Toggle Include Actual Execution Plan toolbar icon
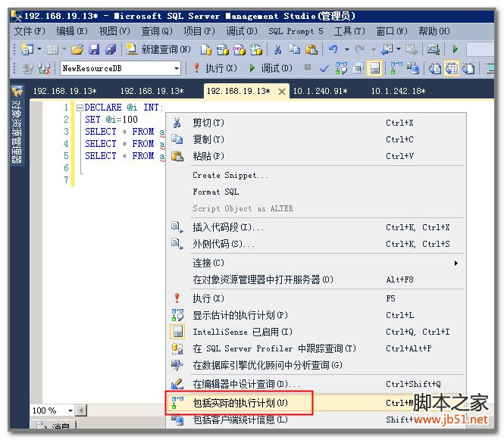The height and width of the screenshot is (440, 504). coord(396,68)
